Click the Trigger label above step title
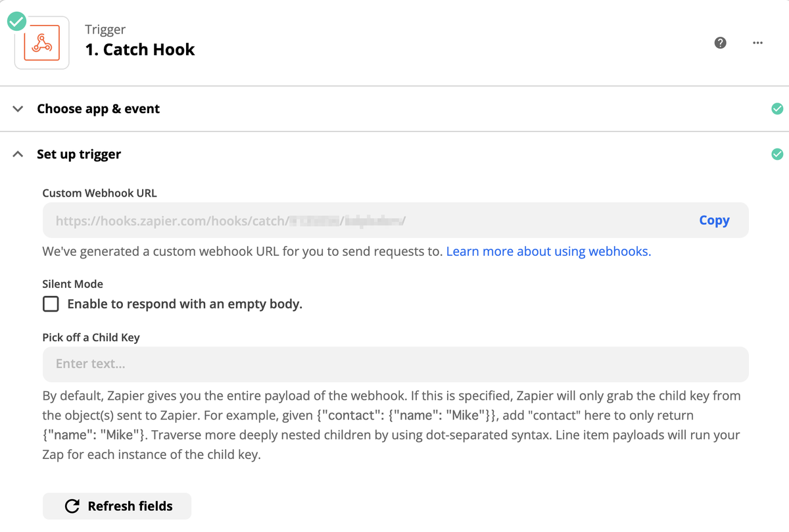 click(105, 29)
